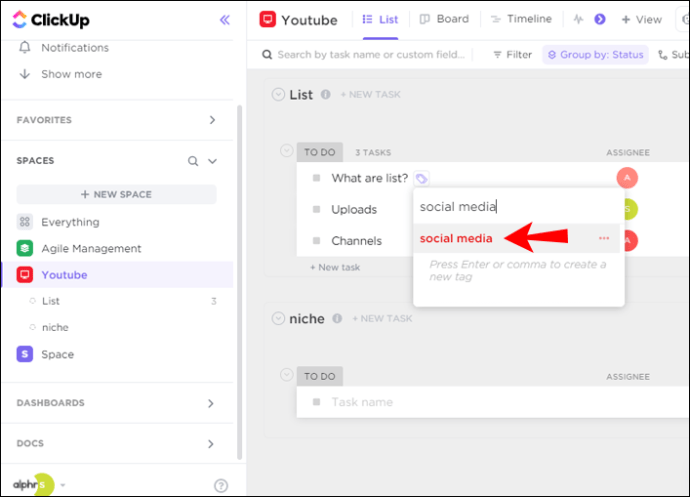
Task: Click the purple arrow for more views
Action: (x=600, y=19)
